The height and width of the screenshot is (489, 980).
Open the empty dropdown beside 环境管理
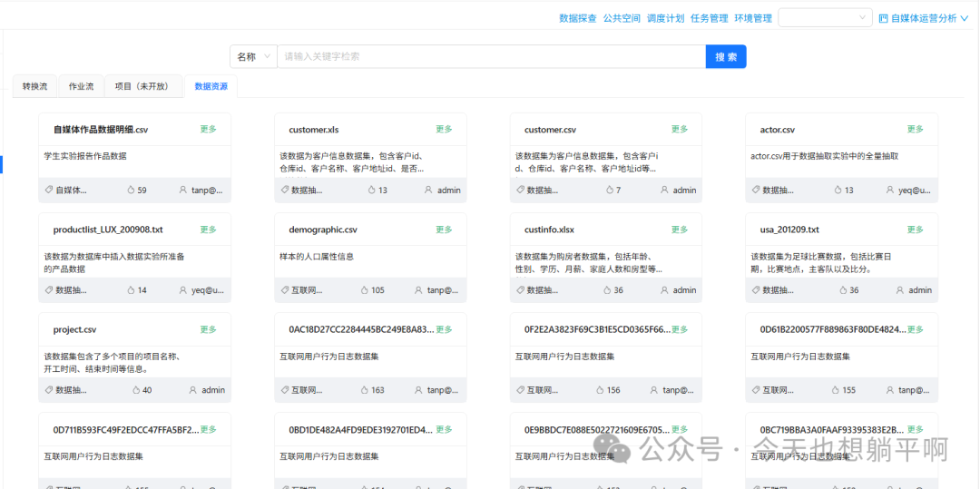[825, 17]
